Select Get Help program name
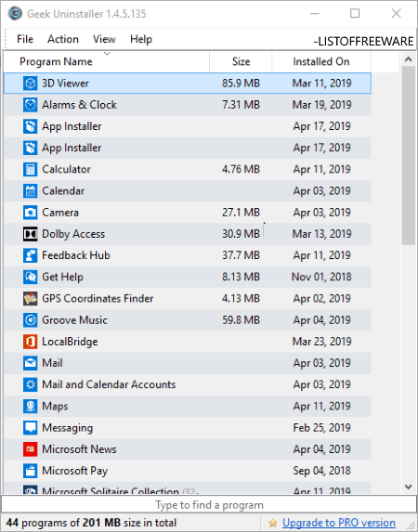Image resolution: width=418 pixels, height=532 pixels. (x=62, y=277)
